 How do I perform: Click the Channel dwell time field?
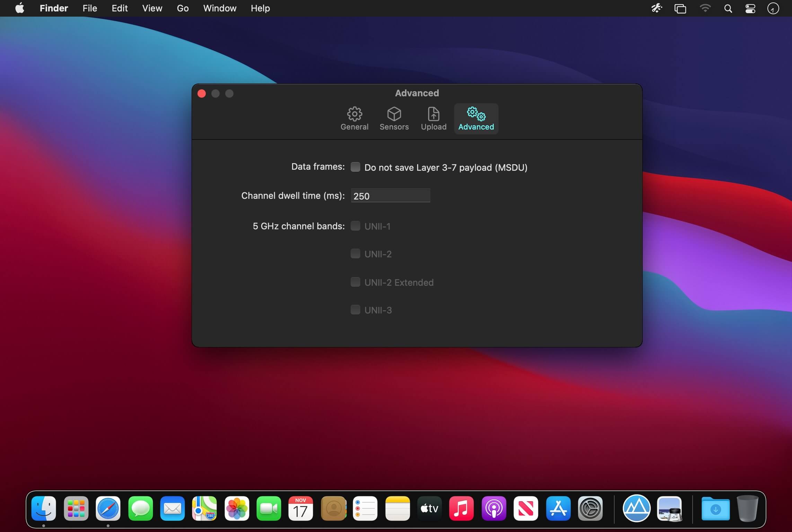[390, 196]
